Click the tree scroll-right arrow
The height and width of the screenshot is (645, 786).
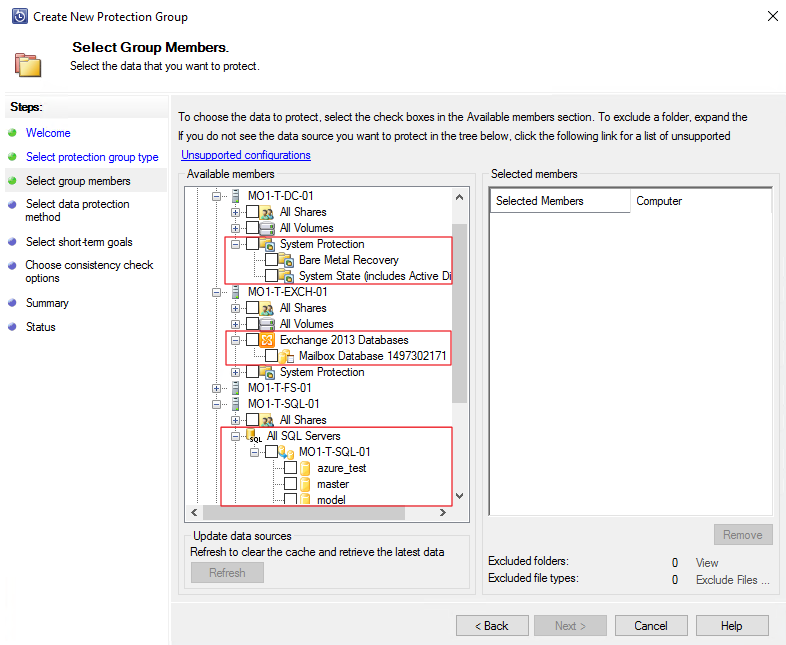443,512
